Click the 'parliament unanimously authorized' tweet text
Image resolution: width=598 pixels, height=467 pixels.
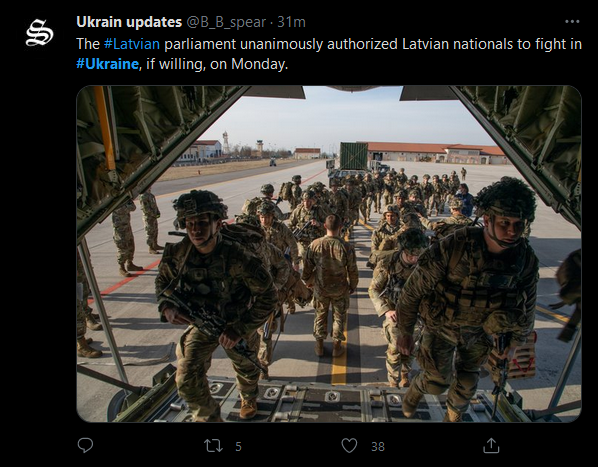coord(281,44)
